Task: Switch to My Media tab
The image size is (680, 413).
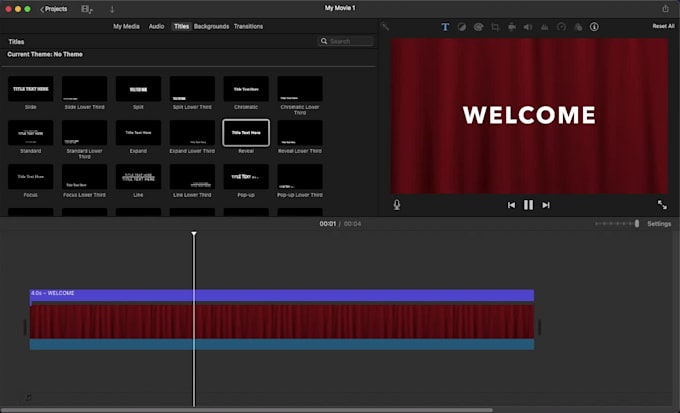Action: click(x=126, y=26)
